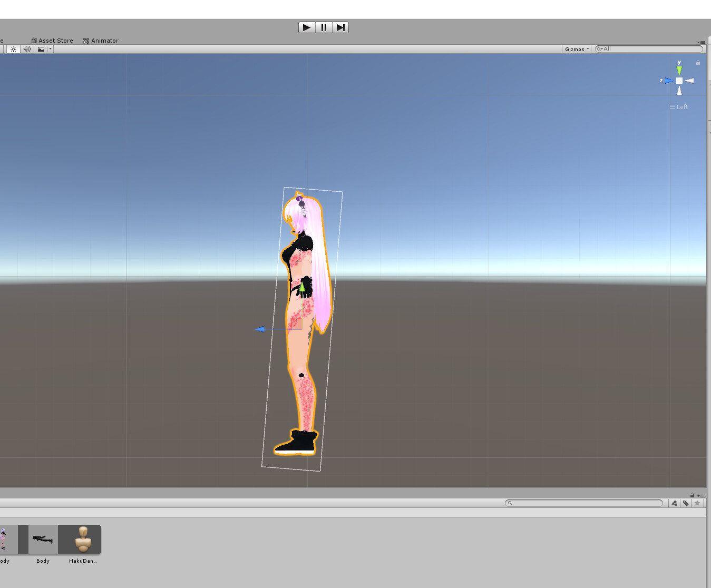Open the image effects dropdown arrow
Viewport: 711px width, 588px height.
click(x=49, y=49)
